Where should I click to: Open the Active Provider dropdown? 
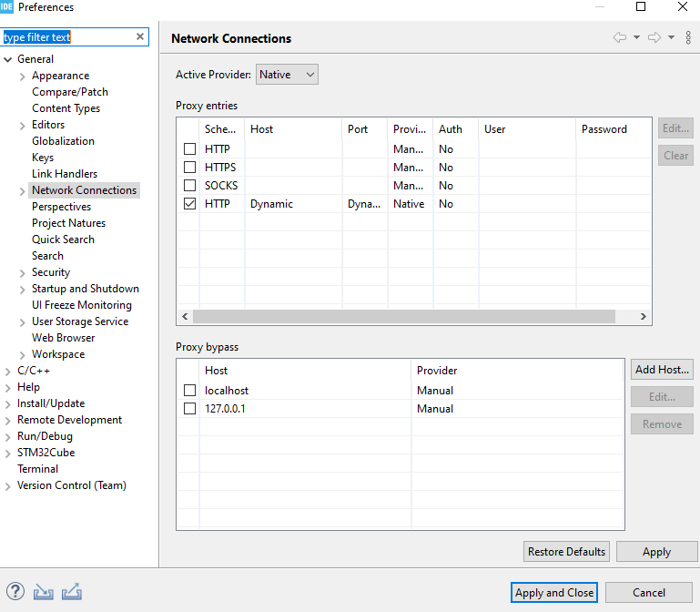[287, 75]
